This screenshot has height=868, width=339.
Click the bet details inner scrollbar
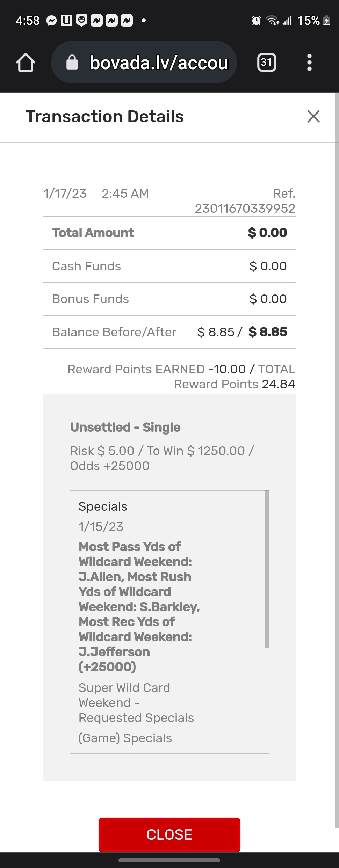[267, 569]
